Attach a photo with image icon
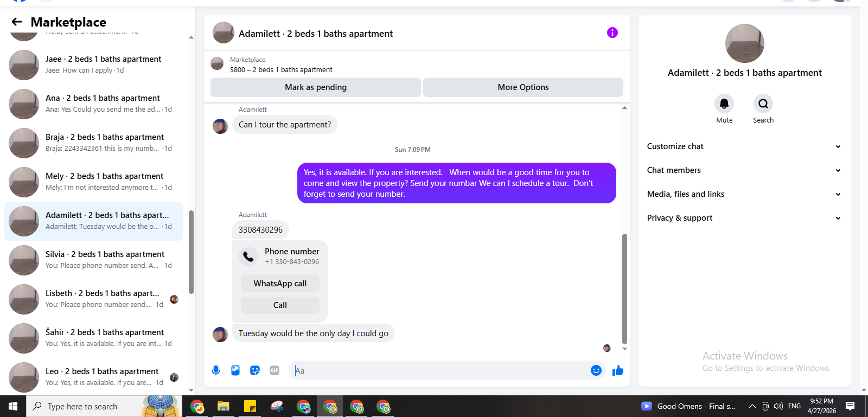Viewport: 868px width, 417px height. [x=235, y=370]
